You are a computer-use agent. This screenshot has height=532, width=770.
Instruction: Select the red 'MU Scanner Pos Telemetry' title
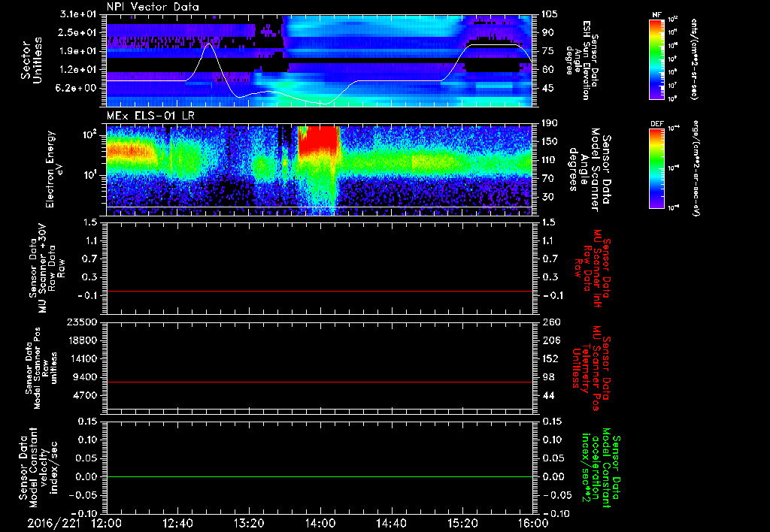[591, 368]
